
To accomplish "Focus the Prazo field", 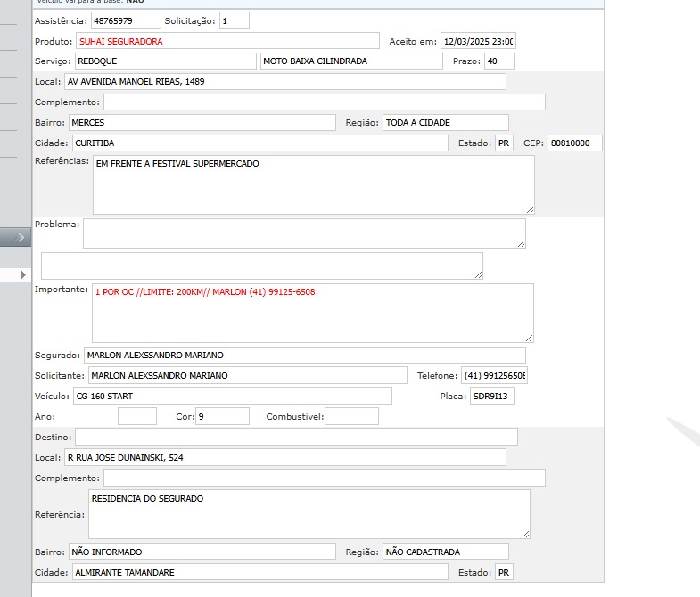I will [x=498, y=61].
